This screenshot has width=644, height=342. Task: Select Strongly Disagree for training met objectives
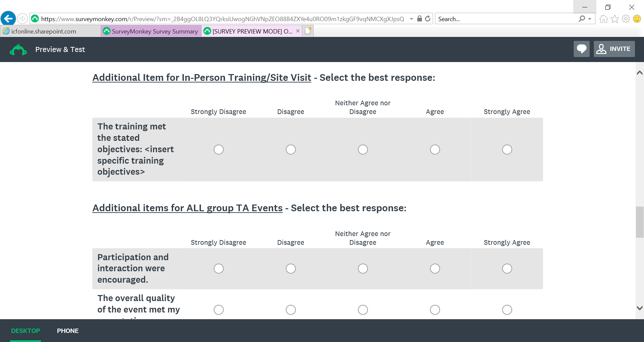pos(219,150)
